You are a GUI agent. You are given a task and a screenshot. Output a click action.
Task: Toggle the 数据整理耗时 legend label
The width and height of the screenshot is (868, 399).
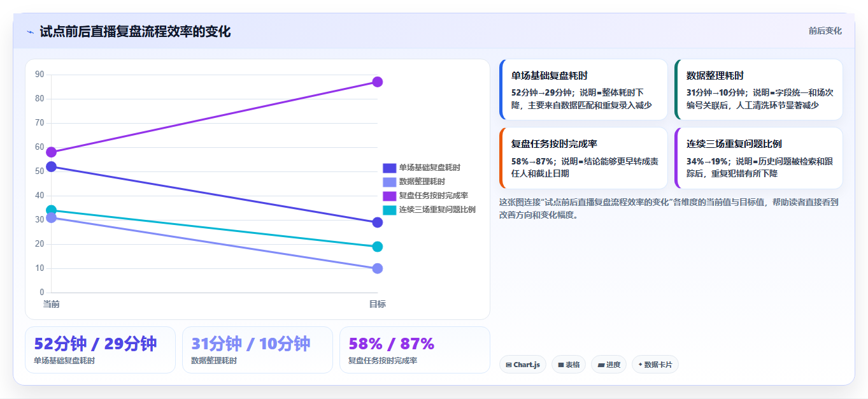pos(422,182)
